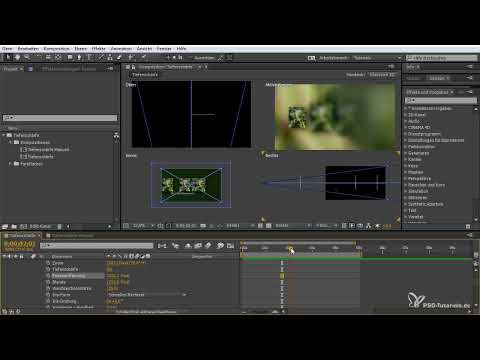
Task: Open the viewer magnification dropdown
Action: pos(143,226)
